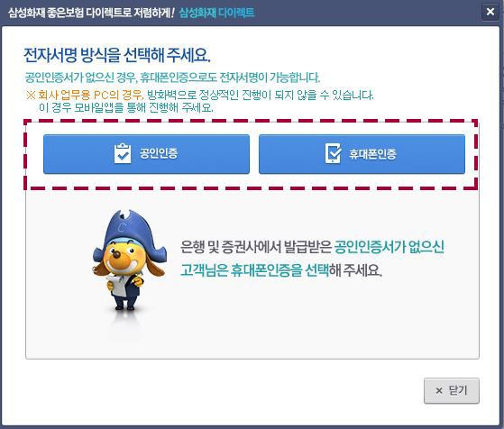Click the 방화벽으로 정상적인 진행 notice text

[260, 95]
